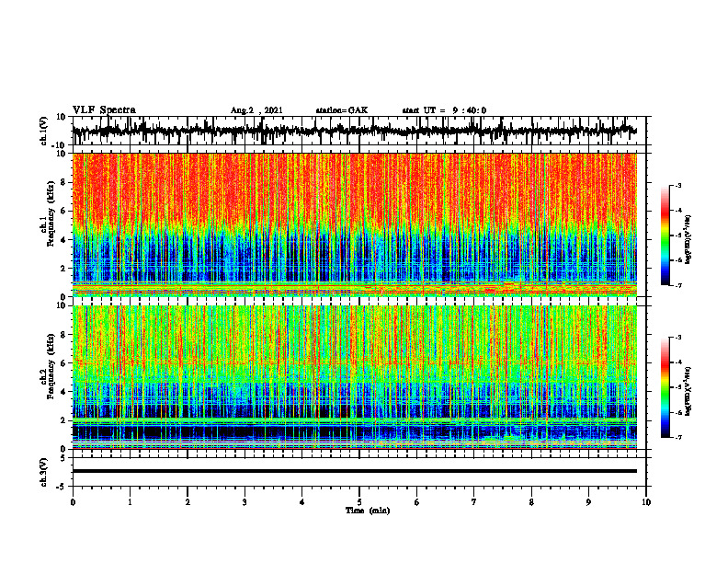Click the time axis tick label "5"

(359, 502)
